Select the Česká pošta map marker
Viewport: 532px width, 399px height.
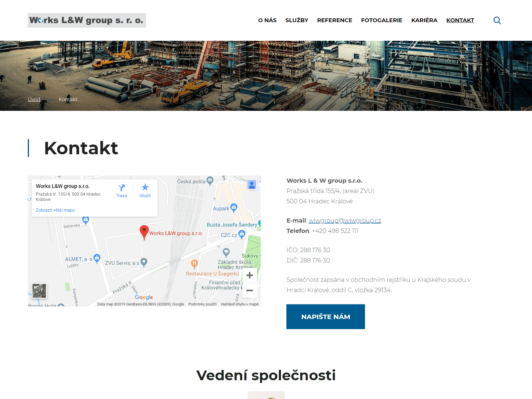click(210, 181)
